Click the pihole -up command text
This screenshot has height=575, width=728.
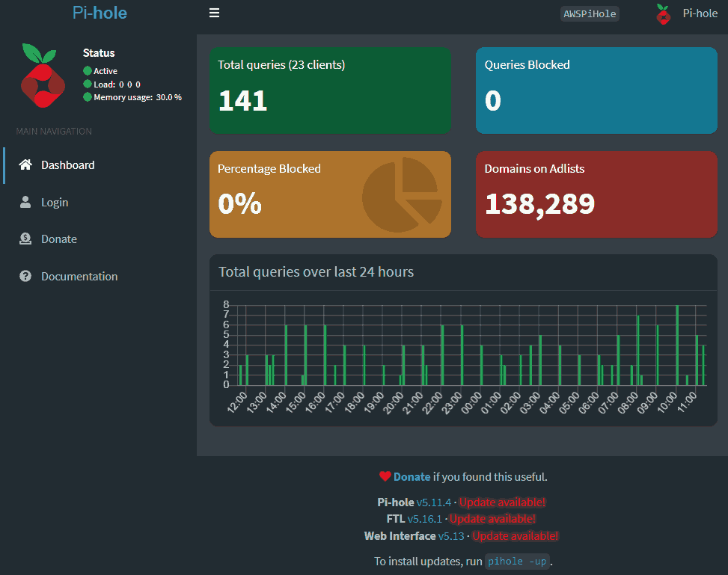tap(517, 562)
